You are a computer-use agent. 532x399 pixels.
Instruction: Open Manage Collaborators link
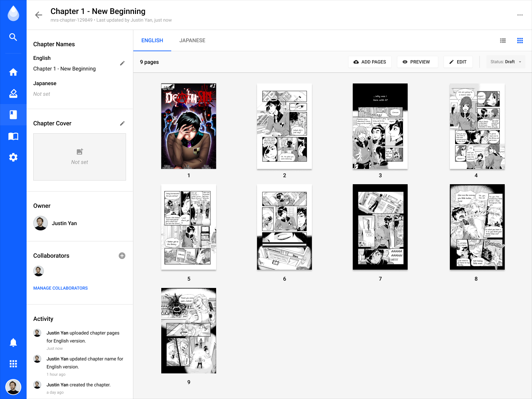[61, 288]
